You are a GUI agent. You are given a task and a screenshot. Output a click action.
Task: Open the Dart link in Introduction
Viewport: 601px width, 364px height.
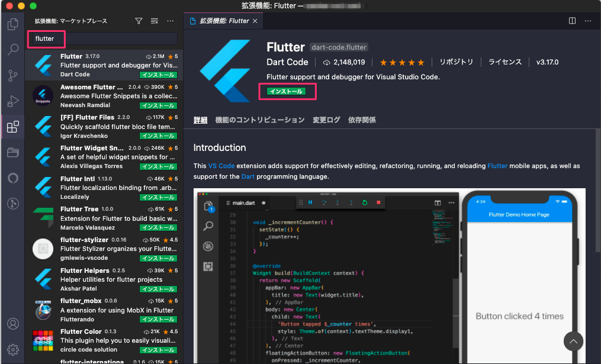pos(248,176)
